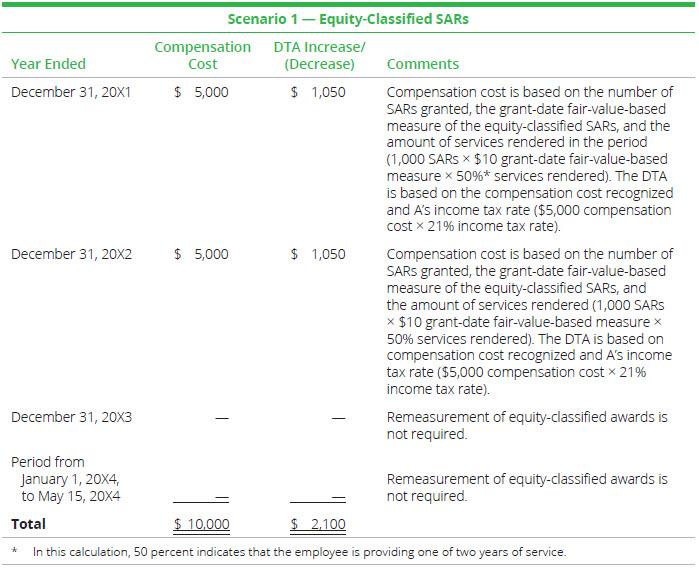Screen dimensions: 699x568
Task: Click the $1,050 DTA value for 20X1
Action: 318,92
